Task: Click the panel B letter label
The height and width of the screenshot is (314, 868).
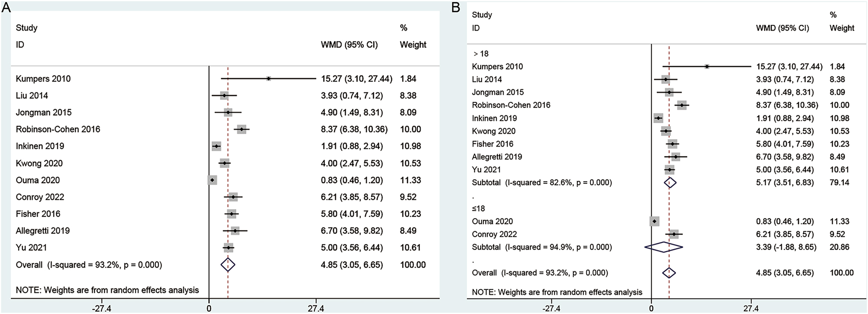Action: click(455, 7)
